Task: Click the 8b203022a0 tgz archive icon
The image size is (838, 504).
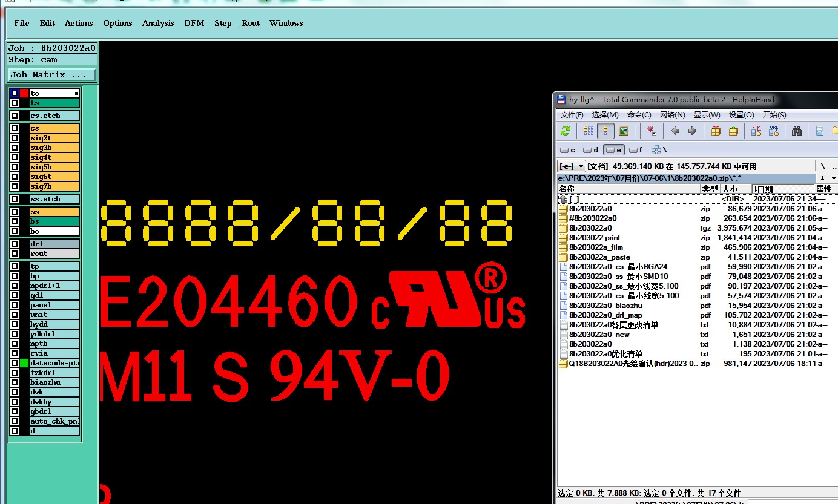Action: click(563, 228)
